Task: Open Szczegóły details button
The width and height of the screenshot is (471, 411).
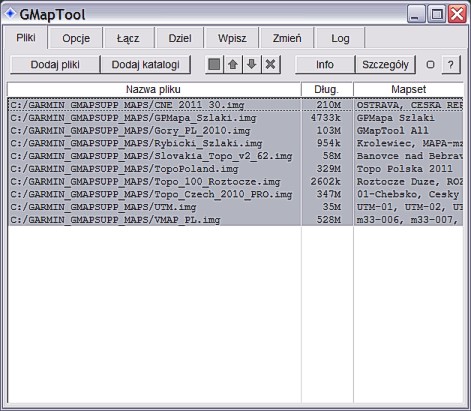Action: pos(385,64)
